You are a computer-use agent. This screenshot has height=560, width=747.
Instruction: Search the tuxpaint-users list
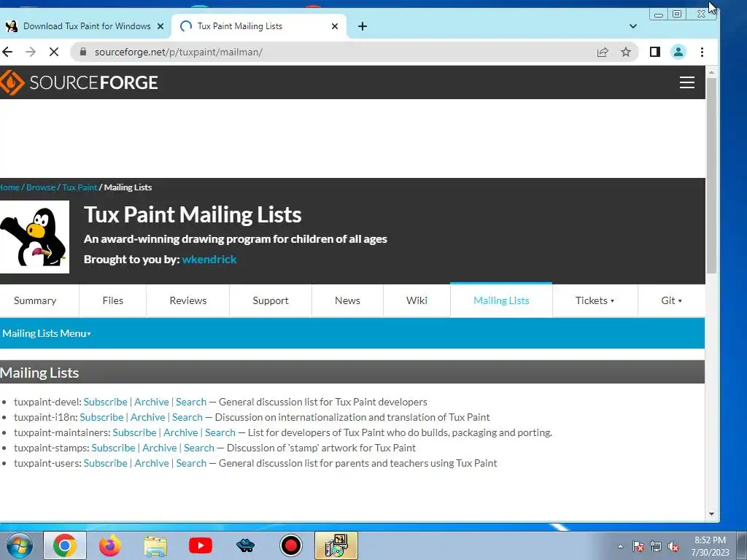click(191, 463)
